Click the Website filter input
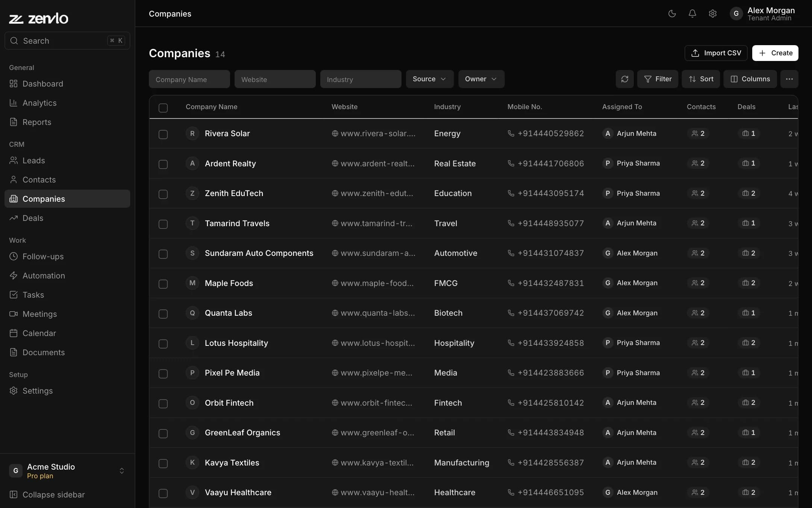Image resolution: width=812 pixels, height=508 pixels. [275, 79]
